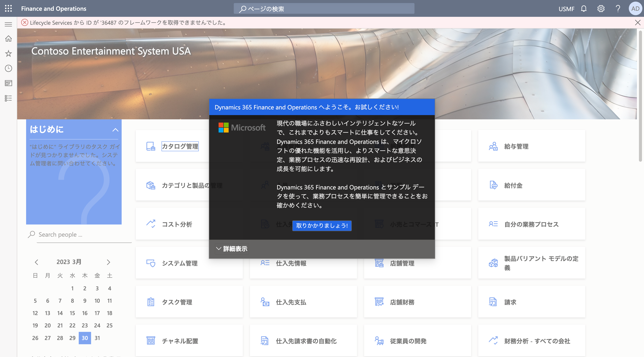Viewport: 644px width, 357px height.
Task: Click the チャネル配置 store icon
Action: [x=151, y=341]
